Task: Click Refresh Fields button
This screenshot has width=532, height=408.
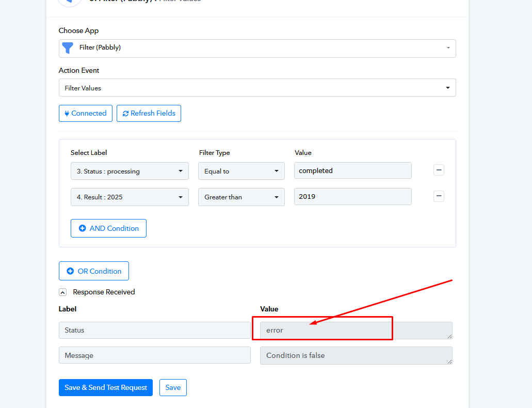Action: [x=149, y=113]
